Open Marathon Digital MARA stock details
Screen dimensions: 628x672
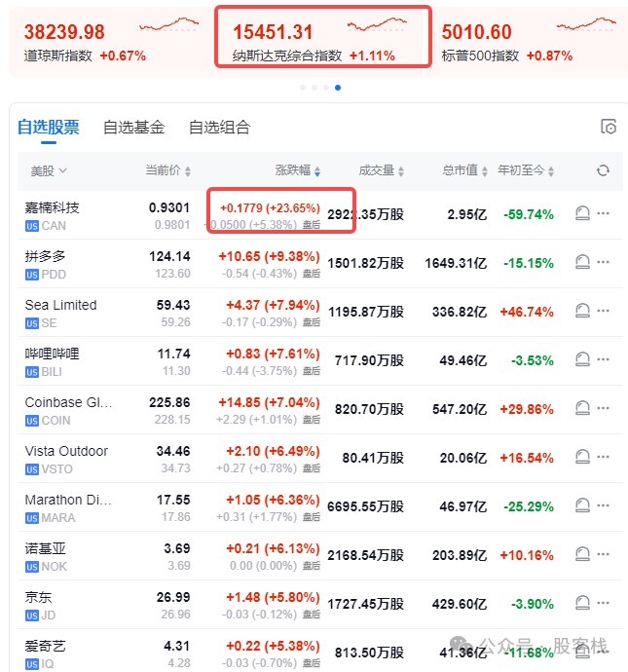(x=68, y=508)
